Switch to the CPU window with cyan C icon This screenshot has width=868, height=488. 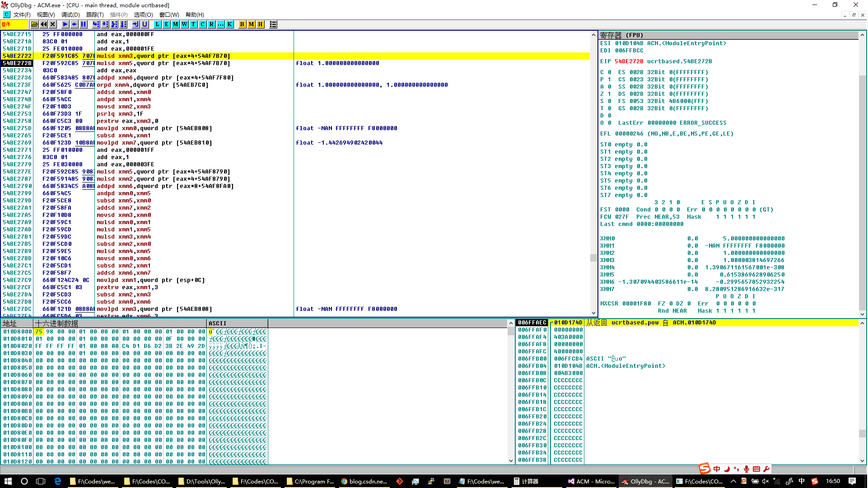[203, 24]
